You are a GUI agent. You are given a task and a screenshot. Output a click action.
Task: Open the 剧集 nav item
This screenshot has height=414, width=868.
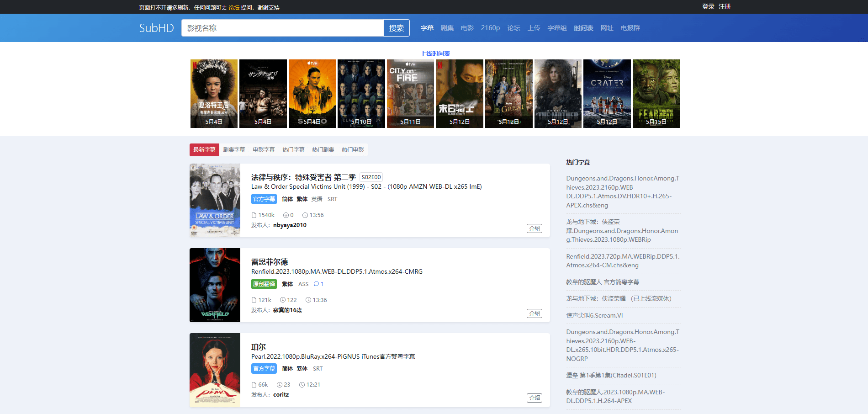pyautogui.click(x=447, y=28)
